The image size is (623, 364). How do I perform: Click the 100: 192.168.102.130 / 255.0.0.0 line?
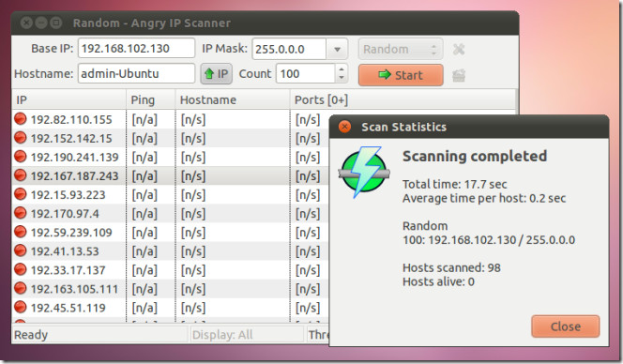coord(489,240)
